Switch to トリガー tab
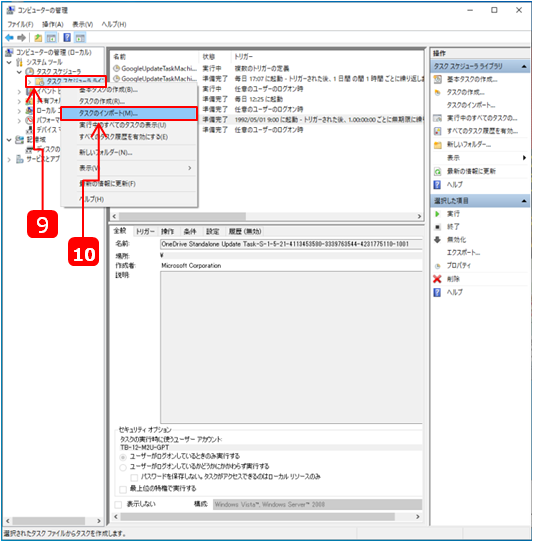Viewport: 533px width, 542px height. coord(145,231)
